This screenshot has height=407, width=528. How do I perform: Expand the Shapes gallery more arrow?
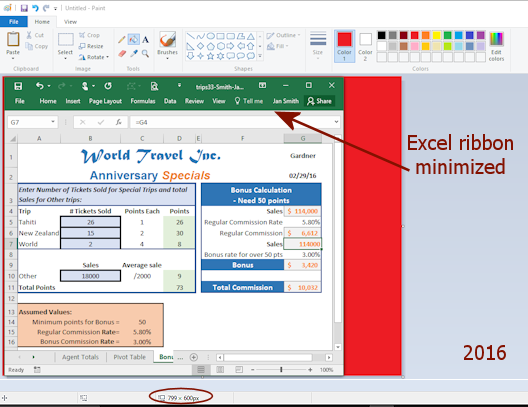[260, 56]
